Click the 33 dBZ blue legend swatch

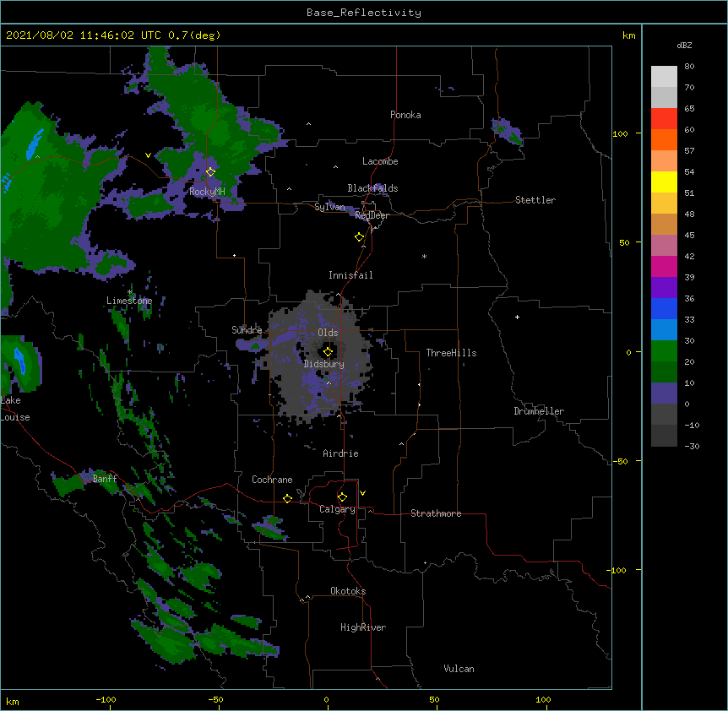click(x=664, y=330)
